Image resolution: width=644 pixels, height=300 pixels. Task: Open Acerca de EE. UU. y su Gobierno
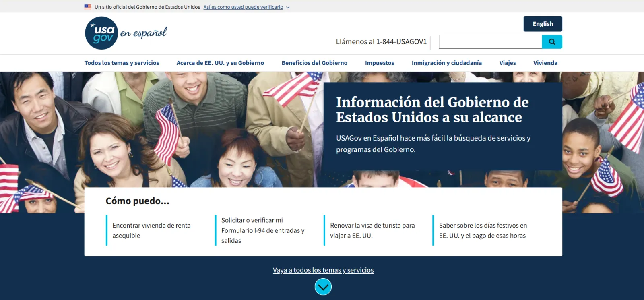point(220,63)
